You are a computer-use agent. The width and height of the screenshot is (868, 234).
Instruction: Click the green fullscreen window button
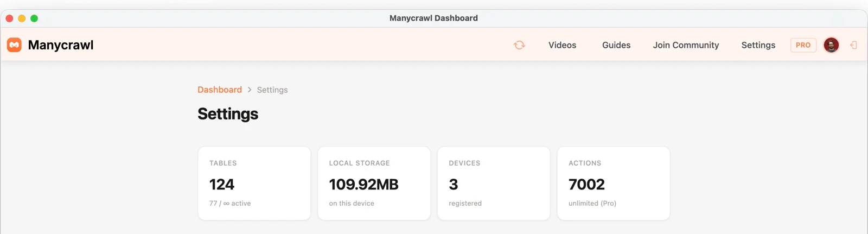coord(34,18)
